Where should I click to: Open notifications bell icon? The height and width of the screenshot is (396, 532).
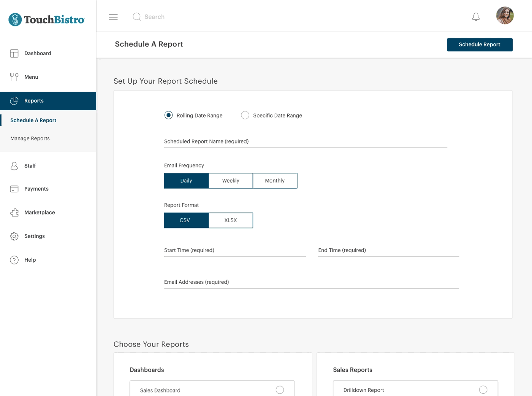[x=476, y=17]
